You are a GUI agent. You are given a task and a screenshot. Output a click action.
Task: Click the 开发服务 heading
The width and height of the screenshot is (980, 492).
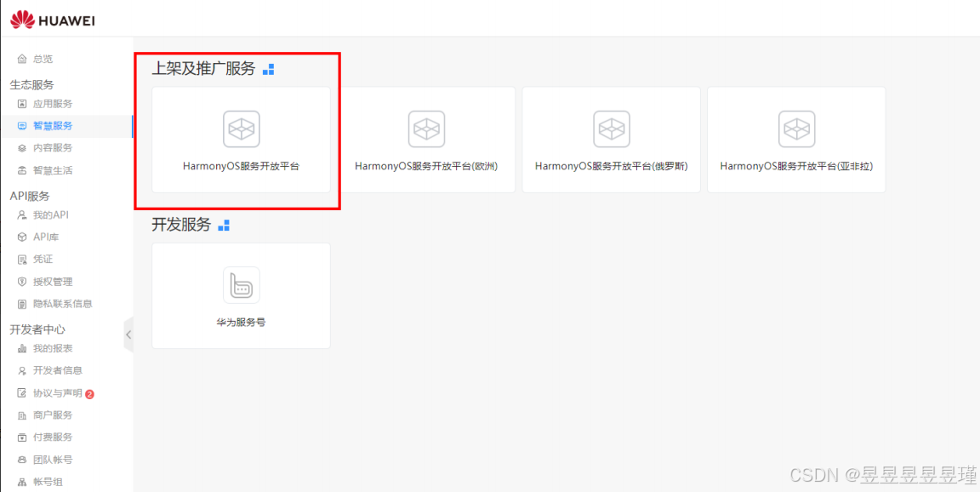(x=182, y=226)
